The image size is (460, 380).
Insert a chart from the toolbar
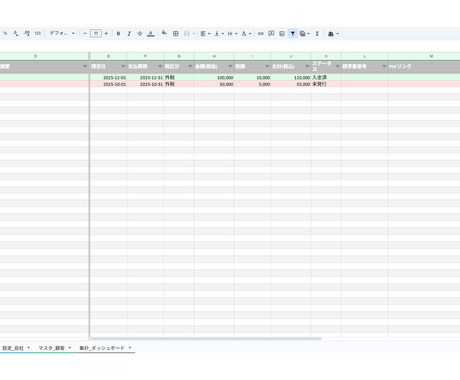(282, 34)
